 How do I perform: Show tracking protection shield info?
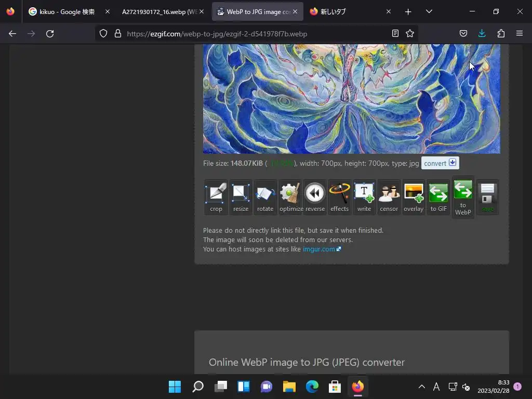click(103, 34)
